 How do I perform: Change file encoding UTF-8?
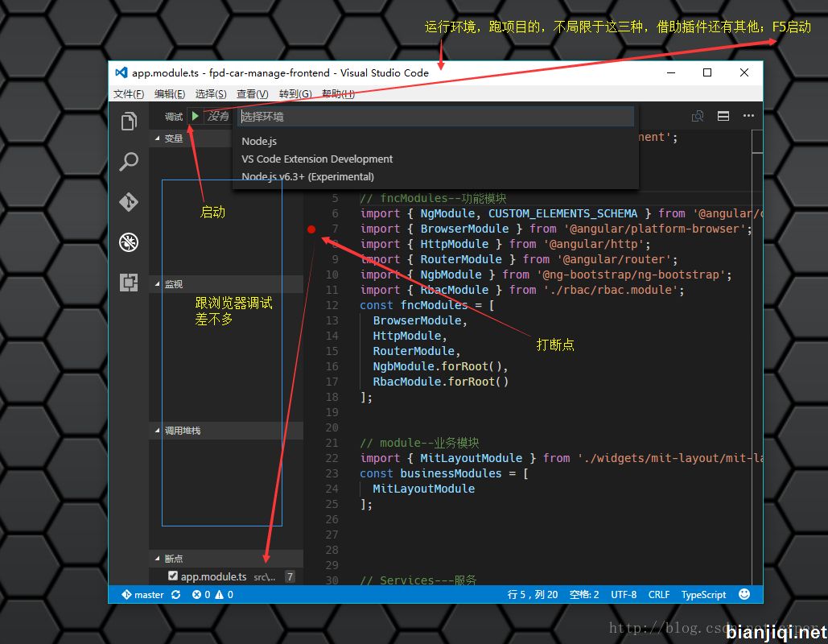(624, 595)
